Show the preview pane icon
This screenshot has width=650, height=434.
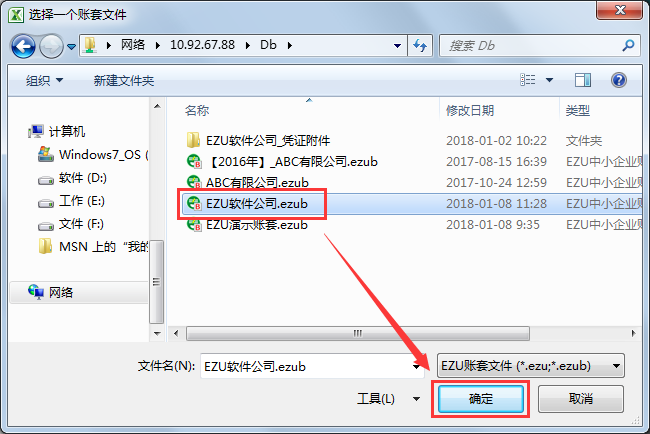pyautogui.click(x=582, y=80)
